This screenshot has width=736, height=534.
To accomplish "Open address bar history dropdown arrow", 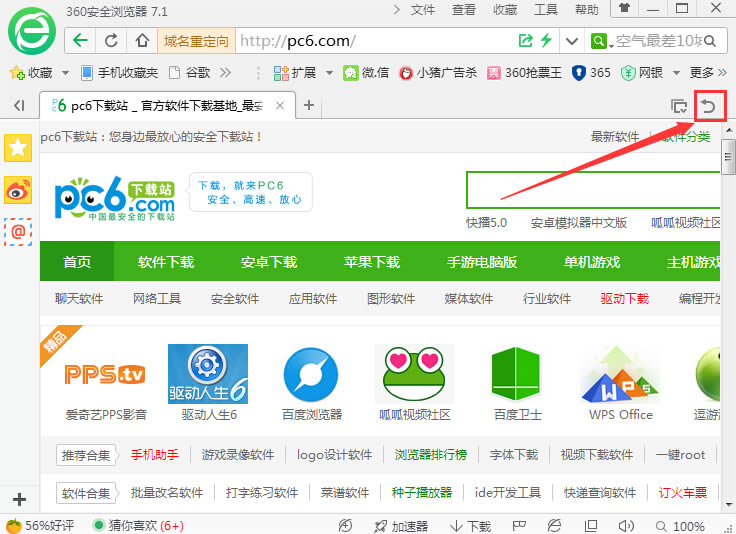I will 571,41.
